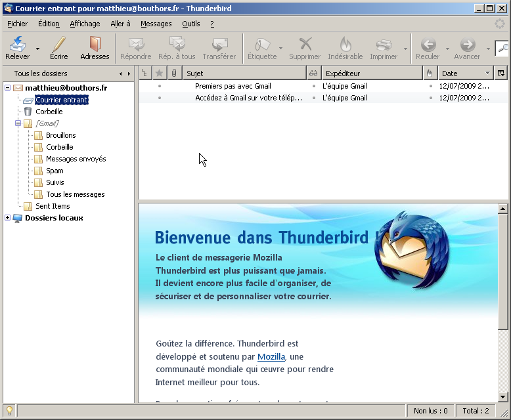Image resolution: width=511 pixels, height=420 pixels.
Task: Select the Courrier entrant inbox folder
Action: pos(62,100)
